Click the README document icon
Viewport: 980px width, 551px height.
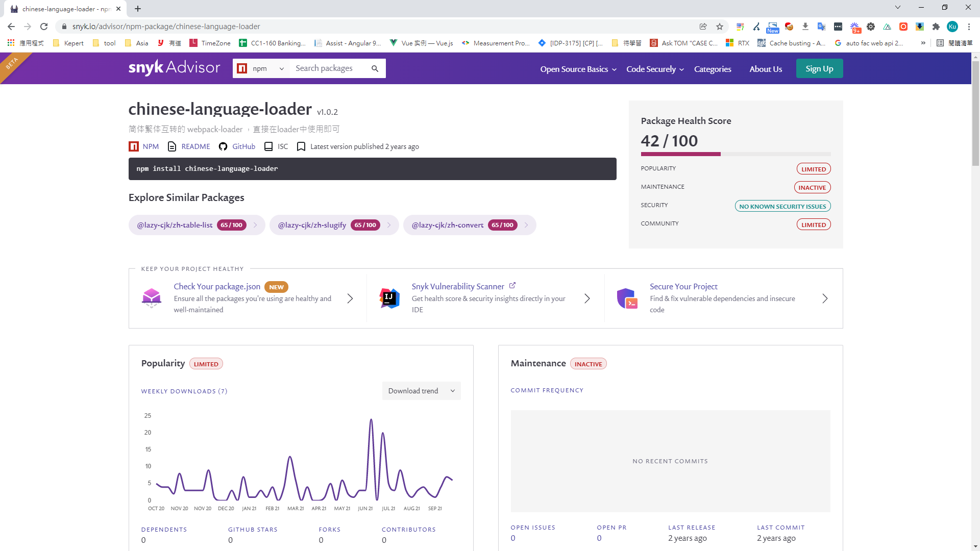(x=172, y=146)
